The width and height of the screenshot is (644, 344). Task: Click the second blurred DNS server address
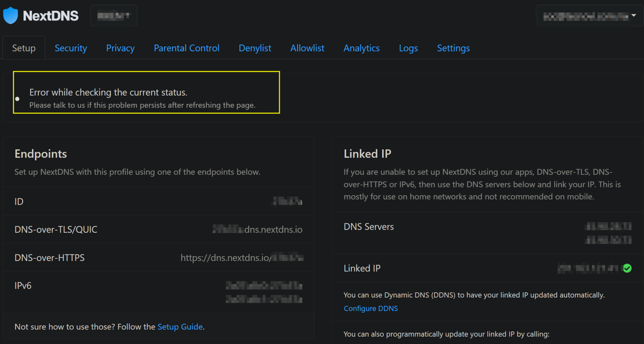(608, 240)
